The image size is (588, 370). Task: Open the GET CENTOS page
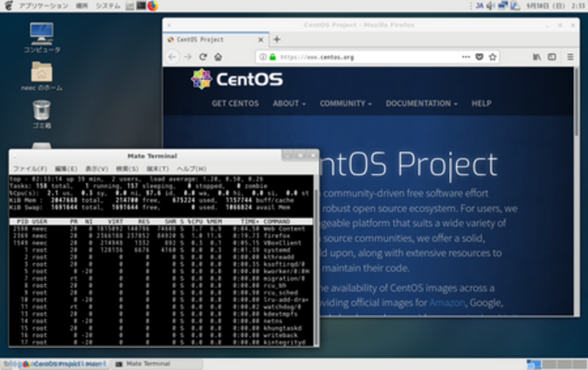[x=235, y=104]
